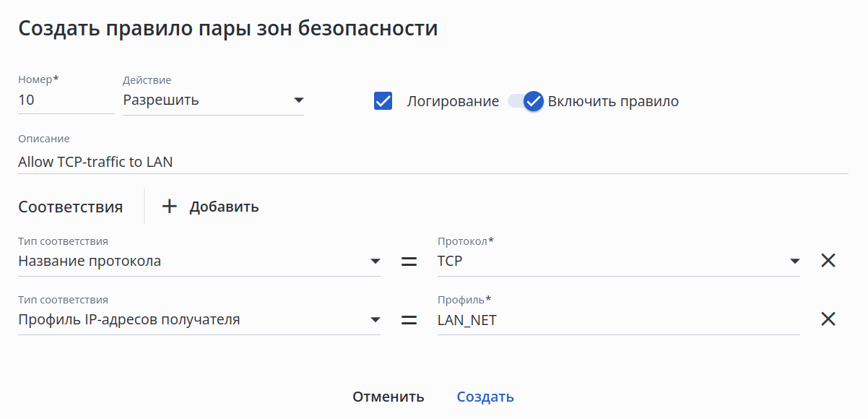
Task: Click Создать to create the rule
Action: pos(485,397)
